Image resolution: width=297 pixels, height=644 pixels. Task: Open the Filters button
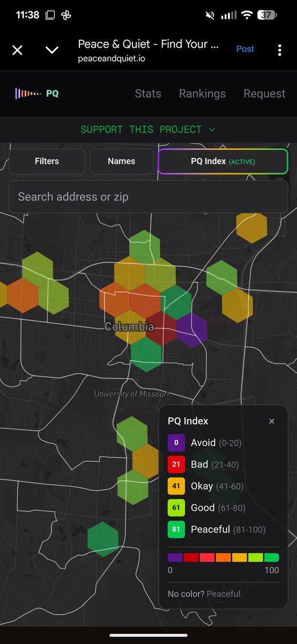47,161
